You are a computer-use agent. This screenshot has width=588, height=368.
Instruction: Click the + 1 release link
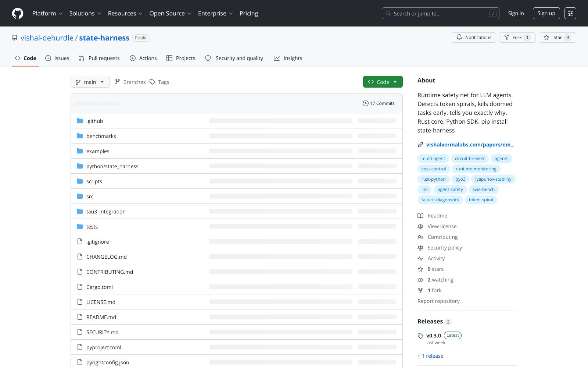(x=430, y=356)
